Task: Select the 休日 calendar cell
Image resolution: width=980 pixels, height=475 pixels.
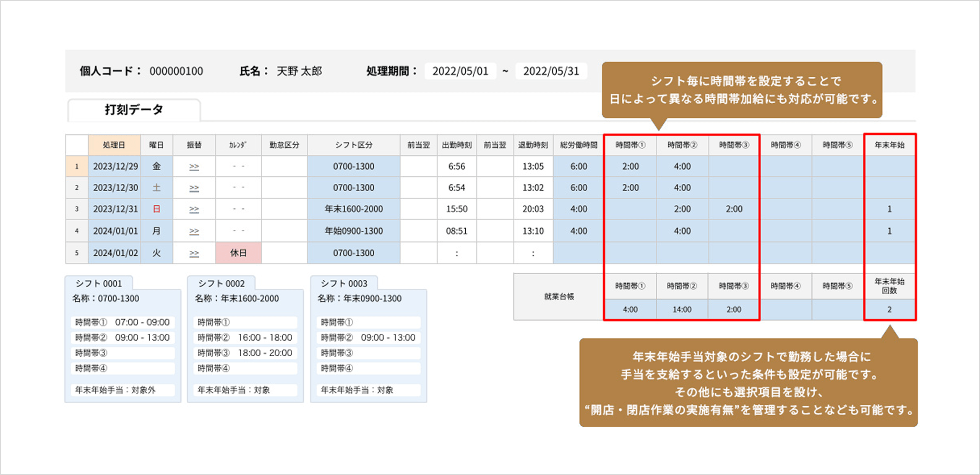Action: (238, 253)
